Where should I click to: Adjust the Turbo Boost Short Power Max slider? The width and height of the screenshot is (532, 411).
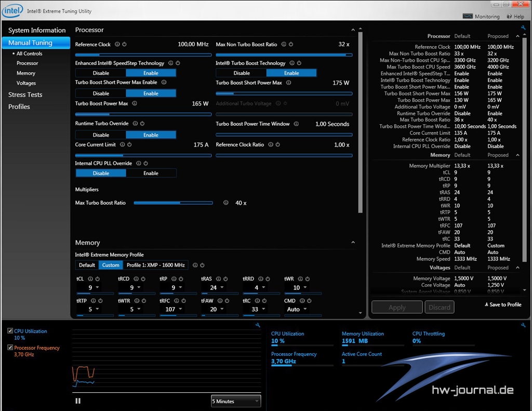pyautogui.click(x=284, y=94)
